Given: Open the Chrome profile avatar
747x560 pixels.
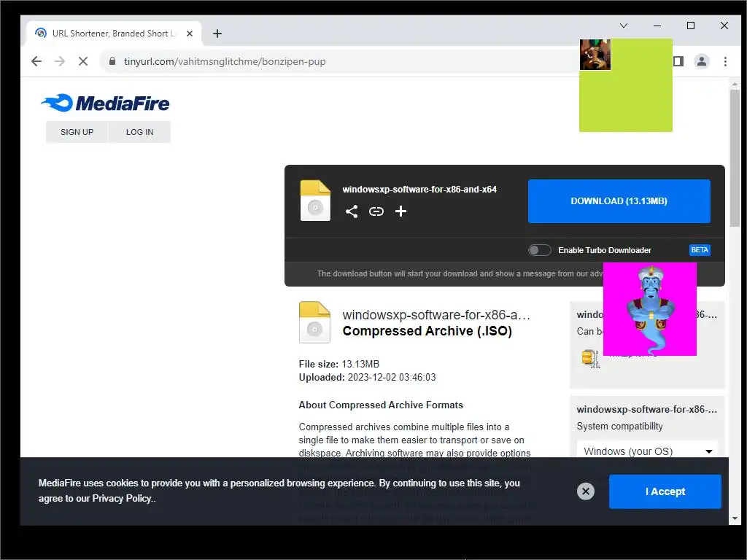Looking at the screenshot, I should tap(702, 61).
